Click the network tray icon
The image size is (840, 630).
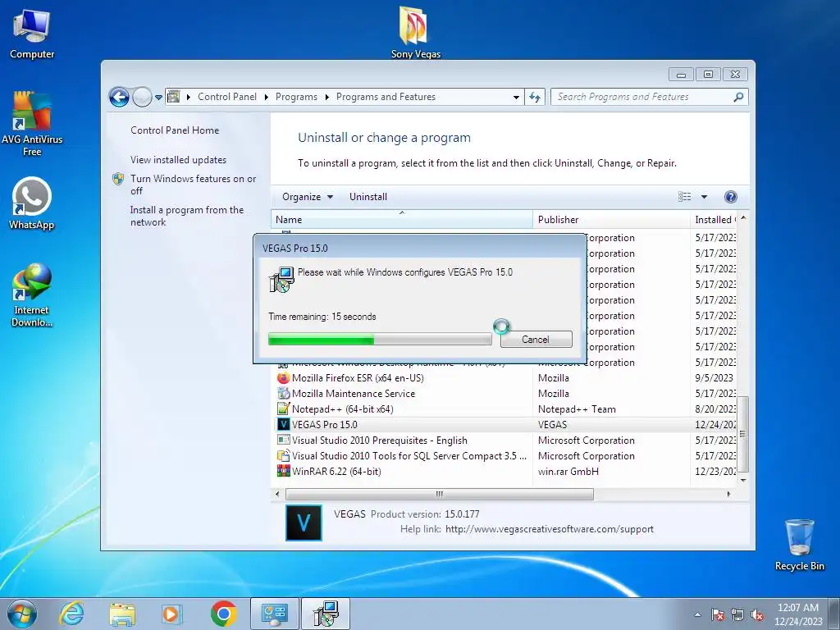point(737,614)
